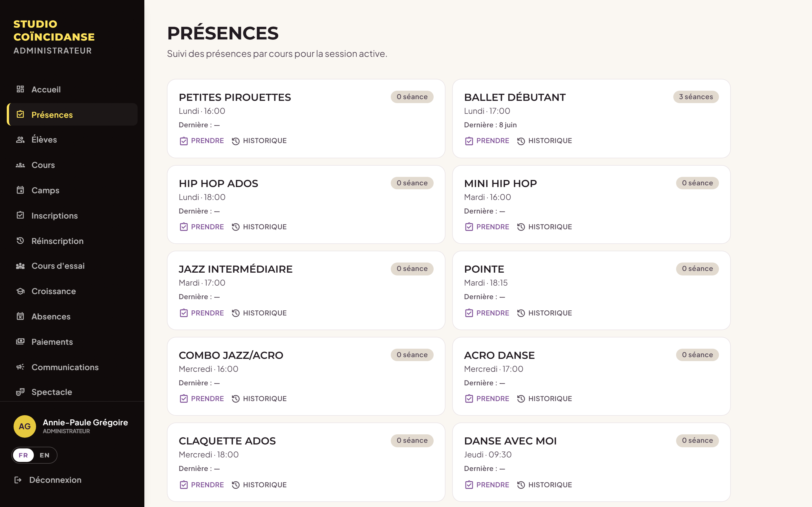The height and width of the screenshot is (507, 812).
Task: Click the AG user avatar
Action: pos(25,426)
